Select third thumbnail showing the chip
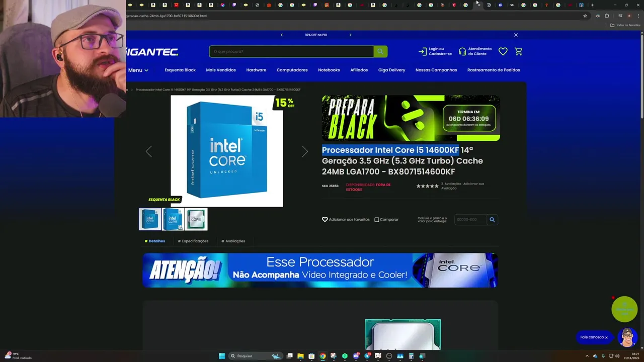The image size is (644, 362). [x=196, y=219]
